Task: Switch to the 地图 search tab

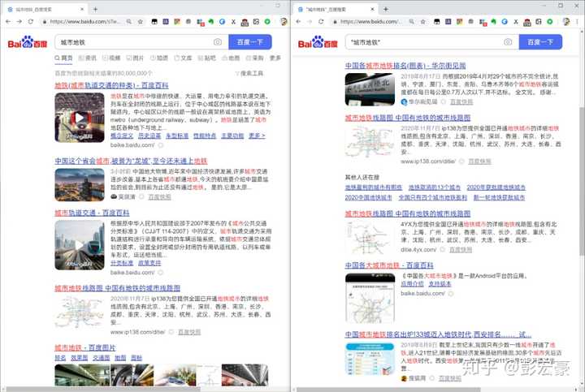Action: (231, 58)
